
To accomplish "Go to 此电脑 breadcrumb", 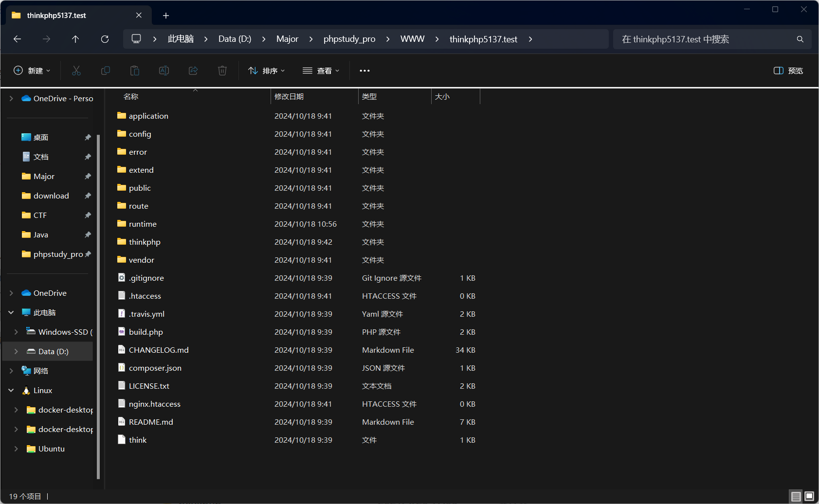I will [181, 39].
